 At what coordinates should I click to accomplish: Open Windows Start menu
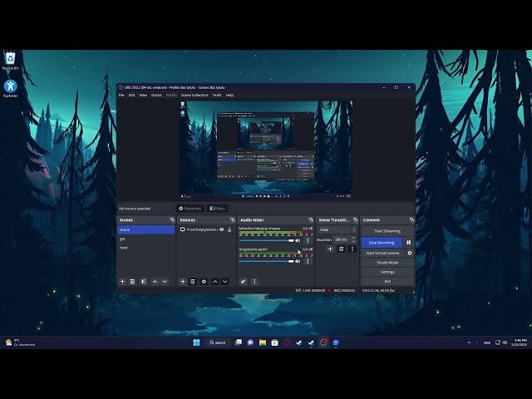point(196,342)
